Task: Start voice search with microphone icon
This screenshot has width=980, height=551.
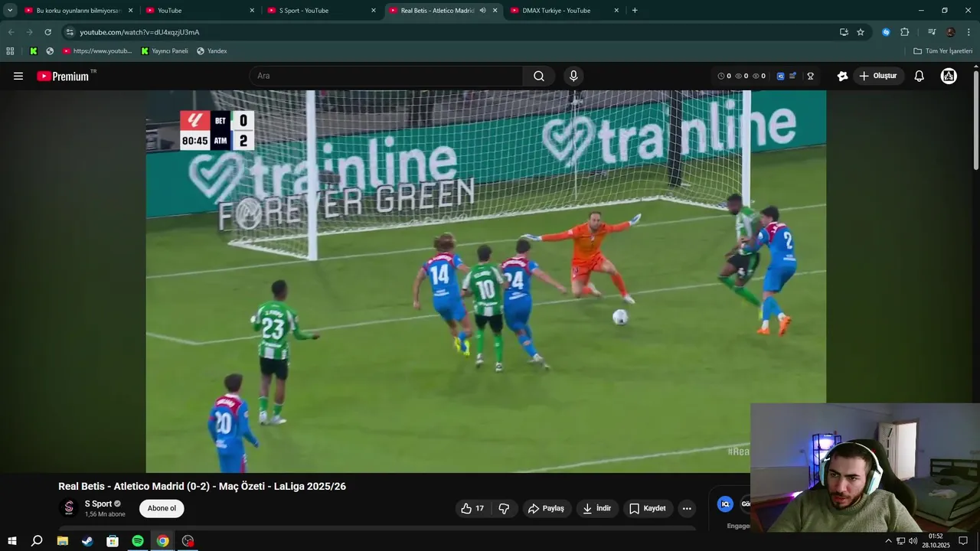Action: coord(573,76)
